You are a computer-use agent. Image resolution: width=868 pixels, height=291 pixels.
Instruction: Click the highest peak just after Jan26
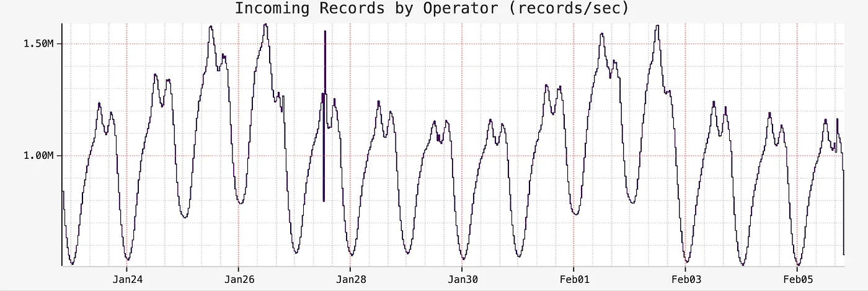(265, 25)
